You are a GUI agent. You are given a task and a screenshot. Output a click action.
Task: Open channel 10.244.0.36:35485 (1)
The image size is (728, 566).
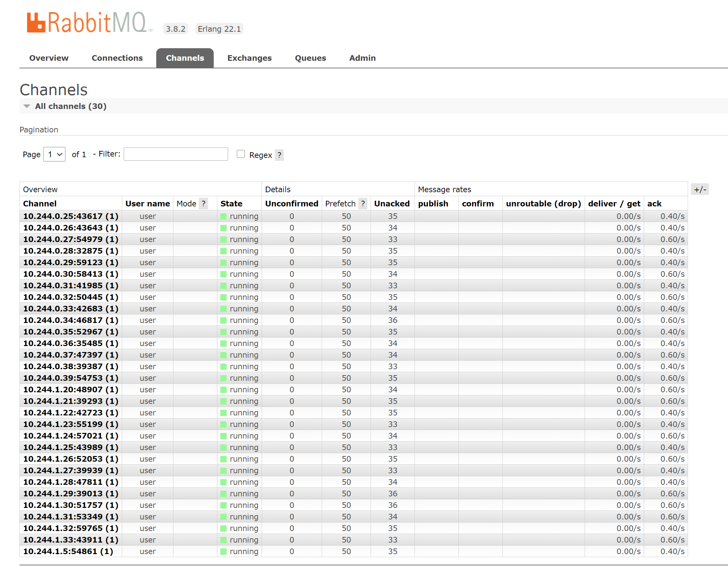pyautogui.click(x=71, y=343)
